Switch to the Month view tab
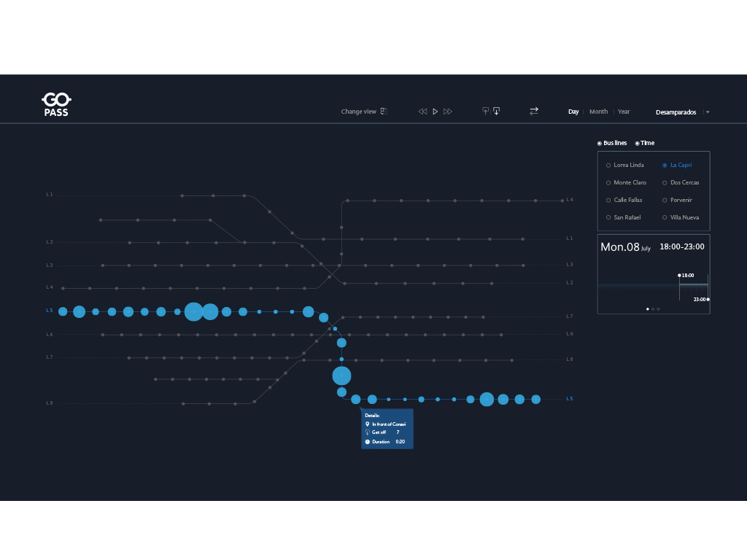Viewport: 747px width, 560px height. [598, 112]
